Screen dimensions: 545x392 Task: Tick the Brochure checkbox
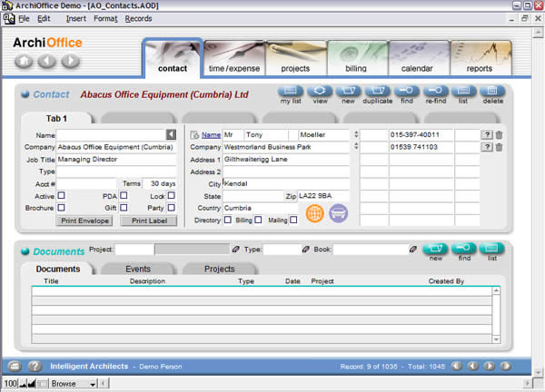tap(61, 208)
